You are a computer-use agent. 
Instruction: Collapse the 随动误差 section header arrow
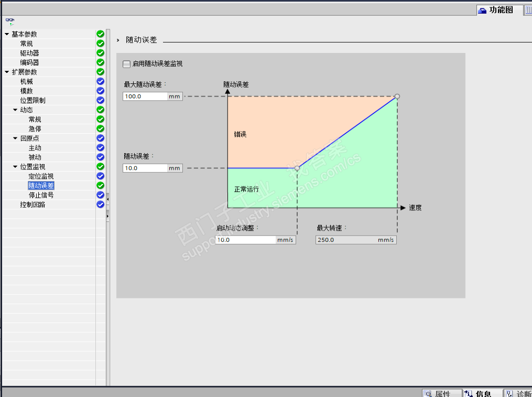[118, 40]
